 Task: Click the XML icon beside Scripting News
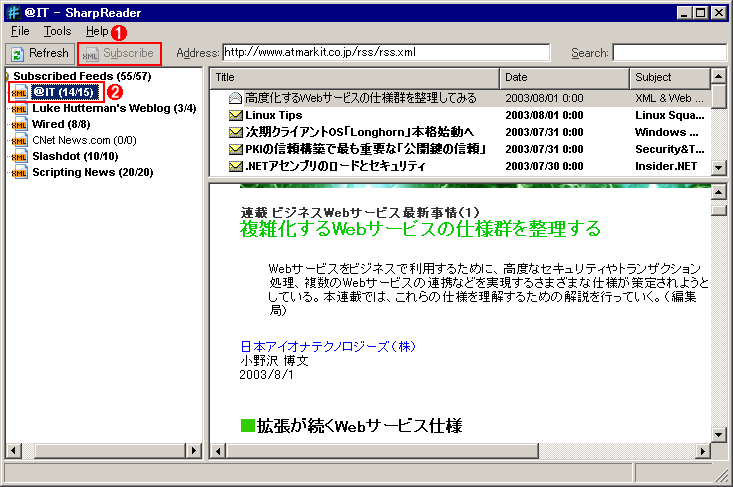tap(19, 172)
